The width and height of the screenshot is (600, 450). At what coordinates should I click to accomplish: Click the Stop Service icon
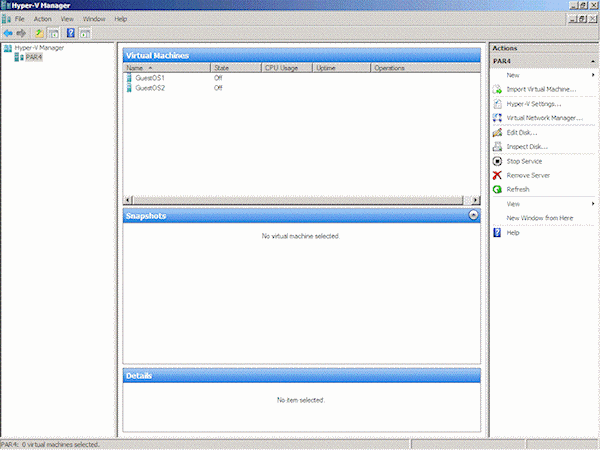497,161
